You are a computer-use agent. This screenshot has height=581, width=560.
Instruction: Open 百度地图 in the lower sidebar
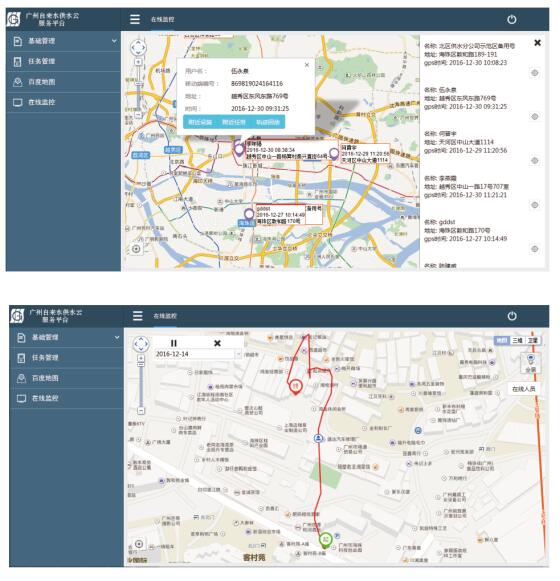click(x=67, y=378)
